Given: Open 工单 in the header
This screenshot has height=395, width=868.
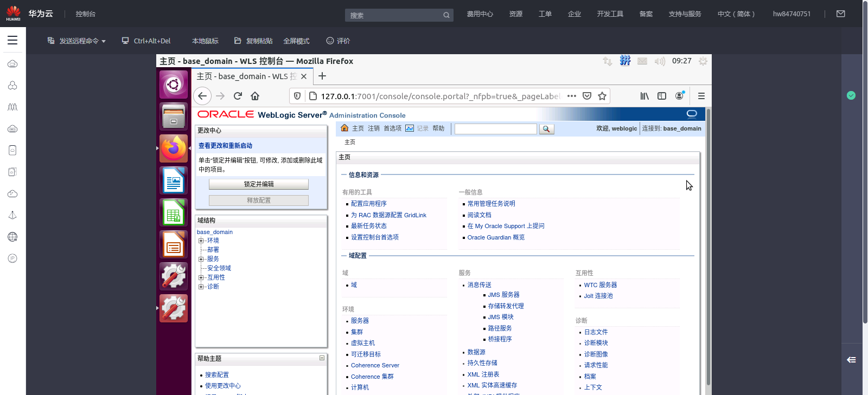Looking at the screenshot, I should point(545,14).
